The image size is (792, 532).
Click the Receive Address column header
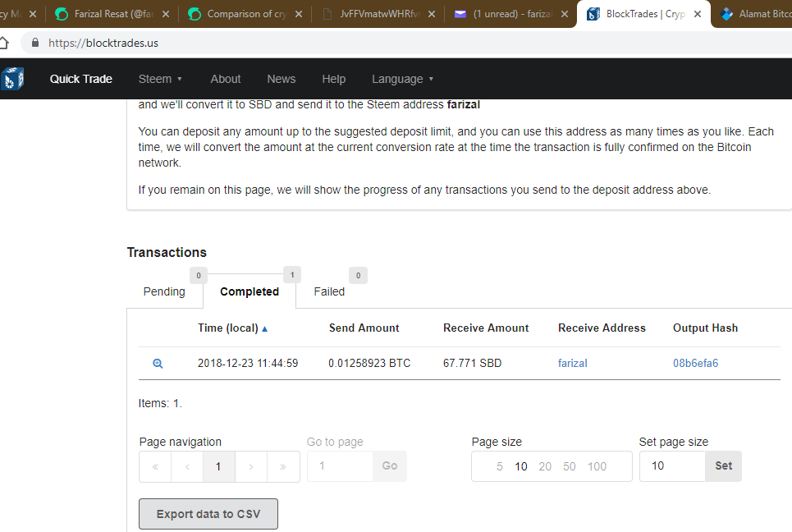602,328
